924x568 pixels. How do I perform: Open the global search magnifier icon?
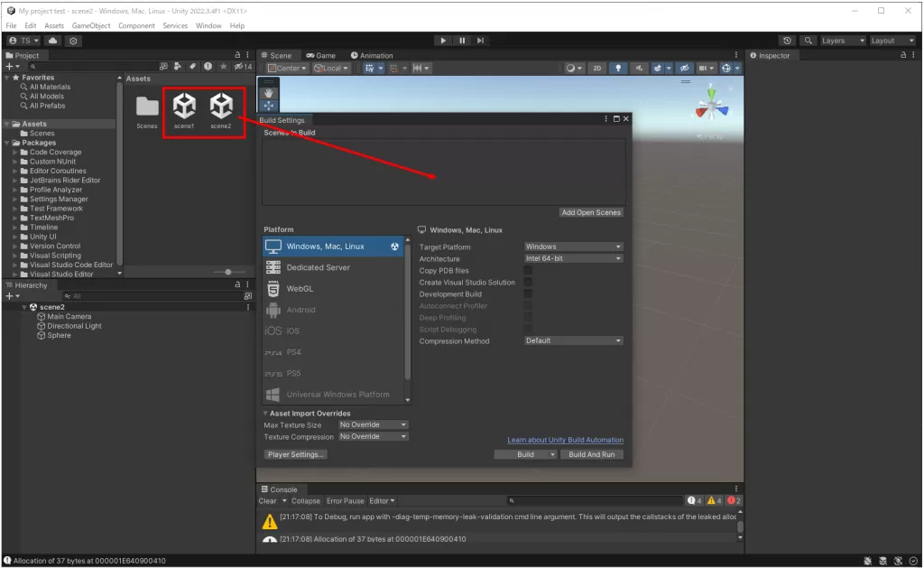[x=808, y=41]
